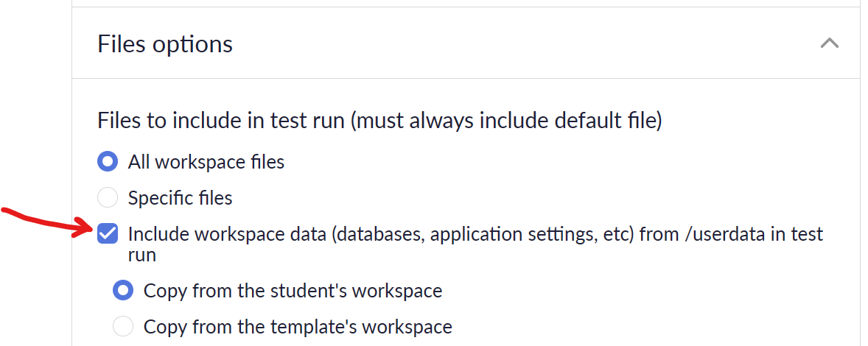Viewport: 868px width, 346px height.
Task: Click the filled dot of All workspace files
Action: [x=108, y=162]
